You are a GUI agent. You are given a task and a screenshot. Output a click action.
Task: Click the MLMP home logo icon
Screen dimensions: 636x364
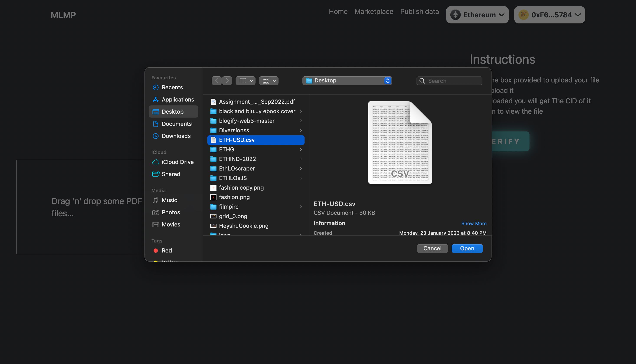[x=63, y=14]
